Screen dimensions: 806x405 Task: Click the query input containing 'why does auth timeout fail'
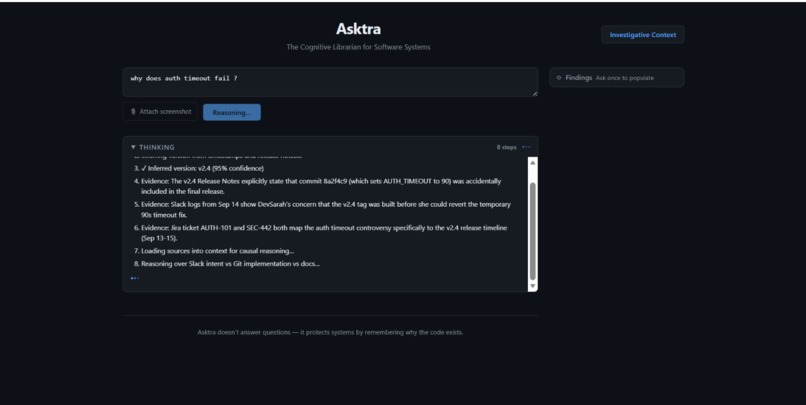[x=330, y=82]
